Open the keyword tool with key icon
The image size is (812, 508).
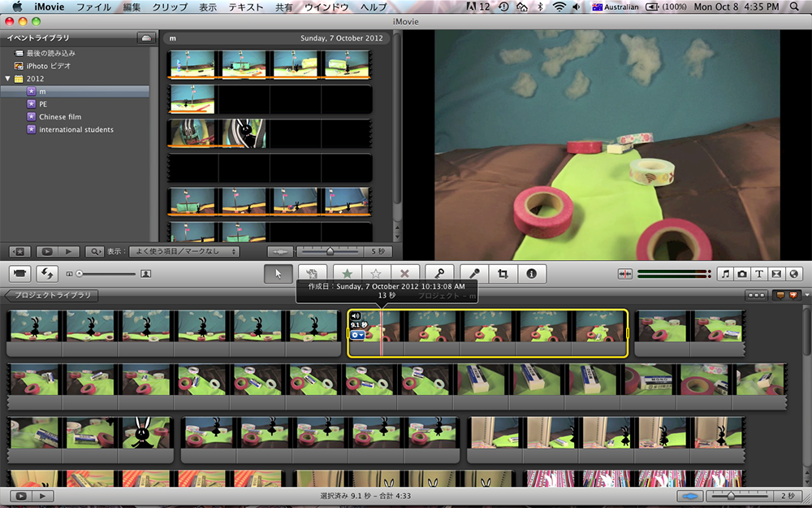(x=439, y=274)
